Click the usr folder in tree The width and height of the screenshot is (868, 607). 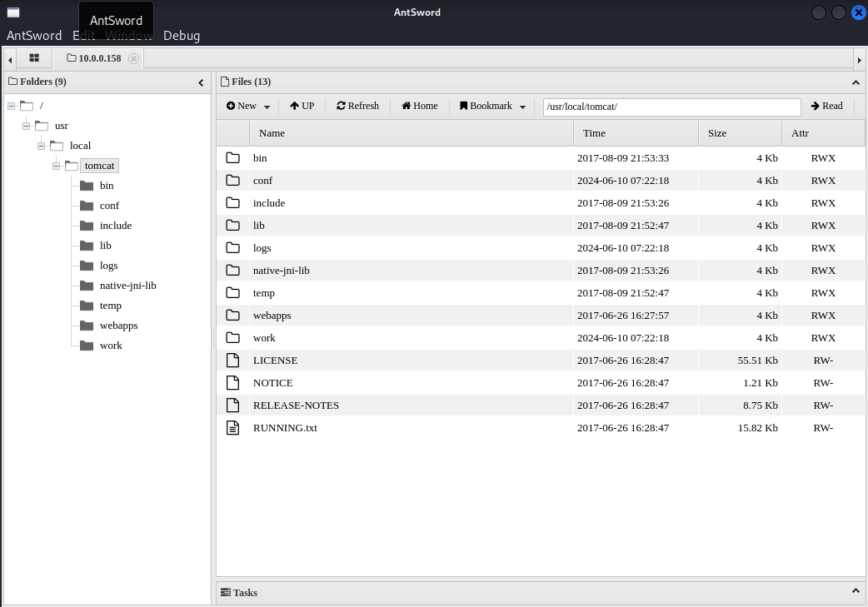click(x=62, y=126)
